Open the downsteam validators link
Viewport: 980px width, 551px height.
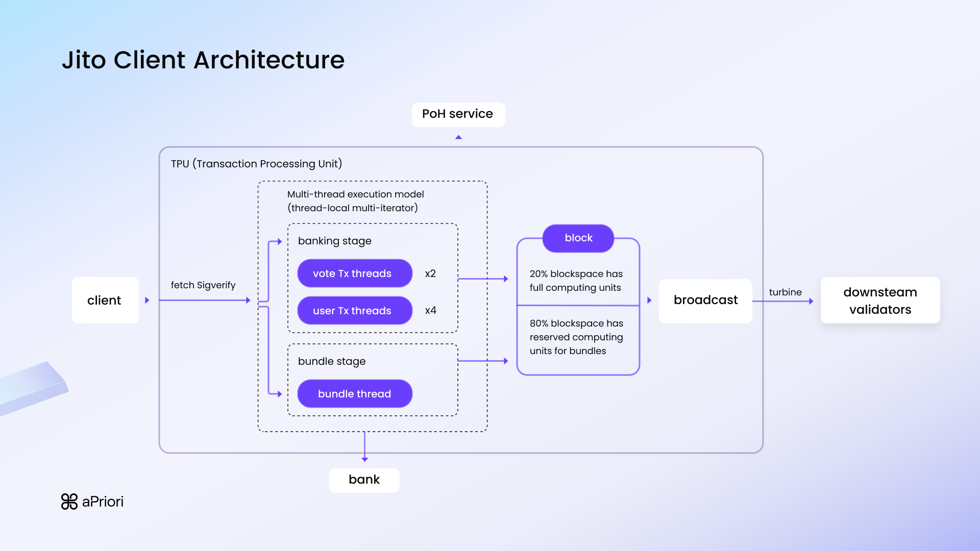(879, 300)
